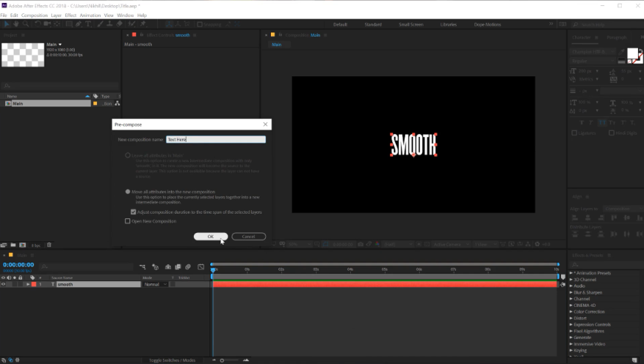This screenshot has width=644, height=364.
Task: Expand Generate effects category
Action: (x=571, y=337)
